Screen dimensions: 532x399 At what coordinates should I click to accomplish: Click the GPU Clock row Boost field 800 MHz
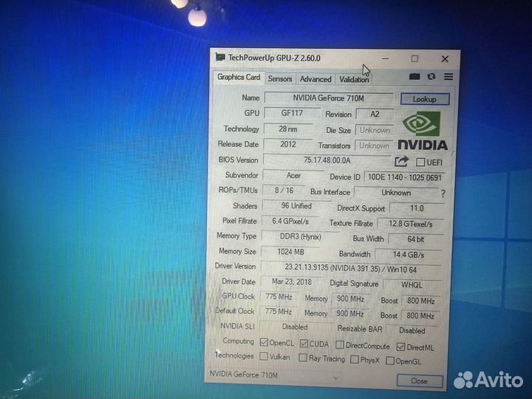tap(420, 301)
